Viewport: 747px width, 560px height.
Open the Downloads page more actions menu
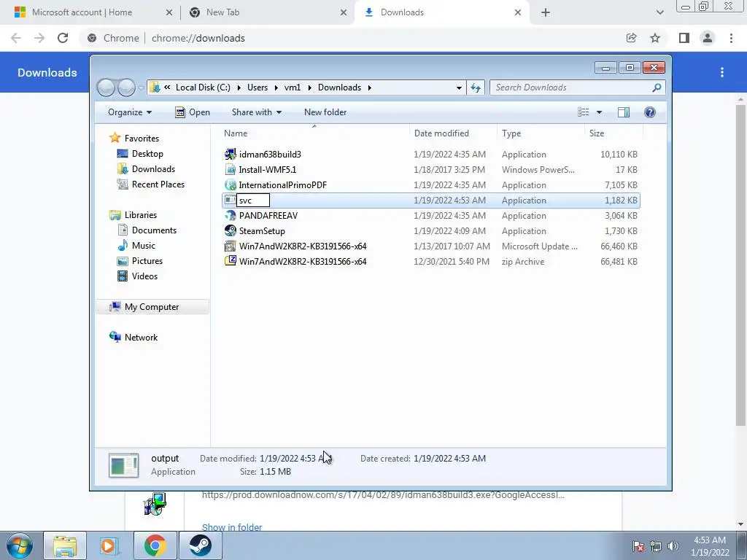722,72
